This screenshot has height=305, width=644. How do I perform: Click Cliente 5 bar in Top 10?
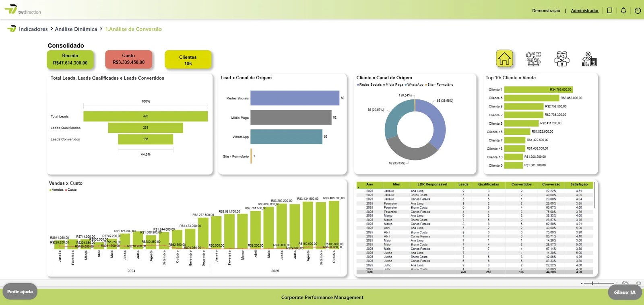(x=532, y=98)
